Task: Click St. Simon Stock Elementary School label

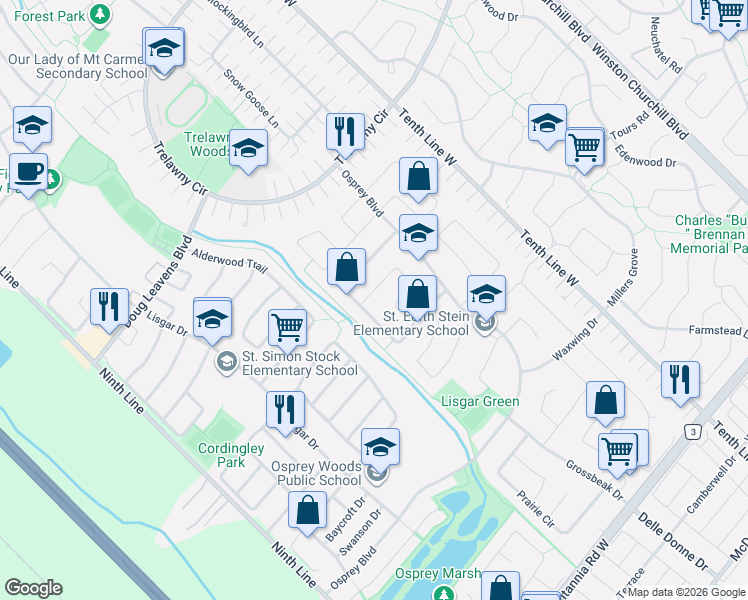Action: click(300, 363)
